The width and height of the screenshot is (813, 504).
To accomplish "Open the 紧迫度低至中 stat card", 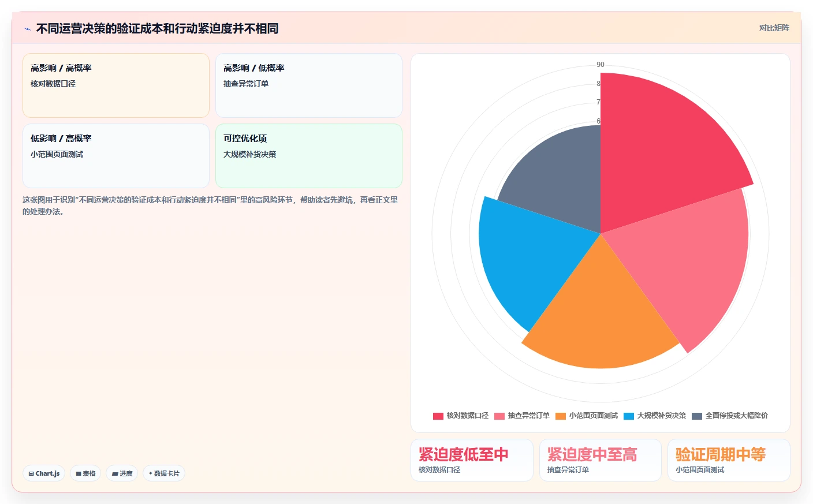I will click(x=472, y=460).
